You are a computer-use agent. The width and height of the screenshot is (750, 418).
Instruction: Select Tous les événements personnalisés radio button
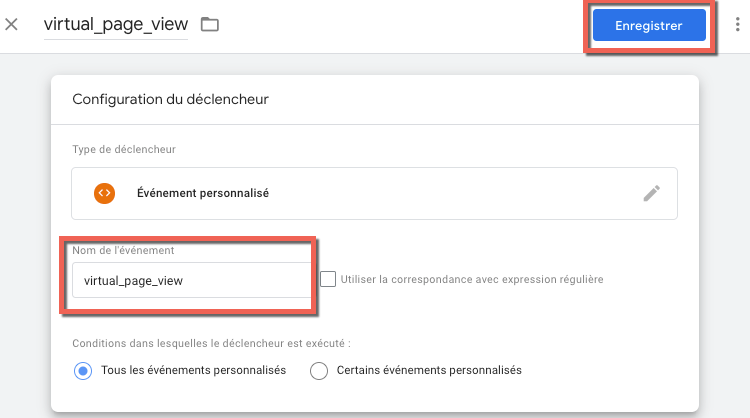83,370
